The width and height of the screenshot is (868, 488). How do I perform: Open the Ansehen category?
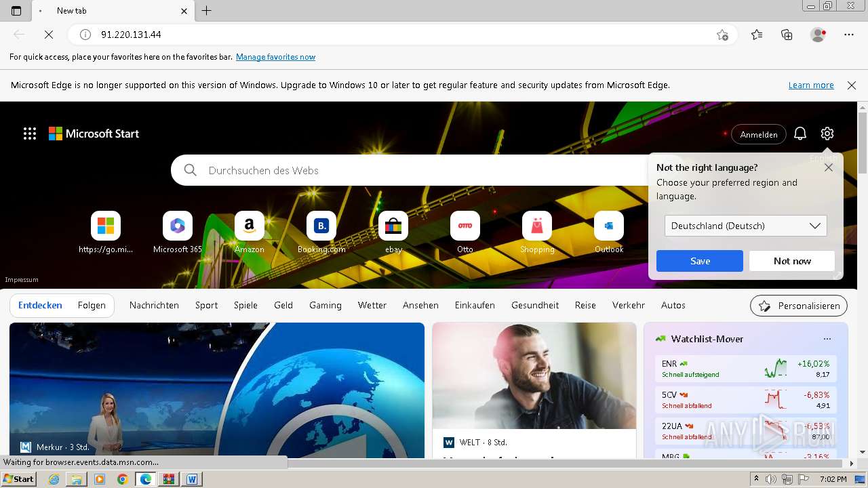(420, 305)
